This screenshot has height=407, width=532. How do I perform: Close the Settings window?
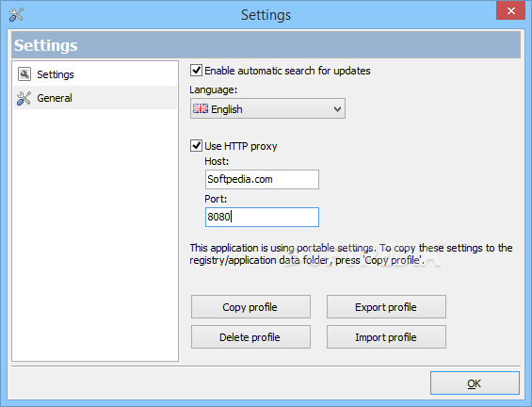tap(510, 11)
